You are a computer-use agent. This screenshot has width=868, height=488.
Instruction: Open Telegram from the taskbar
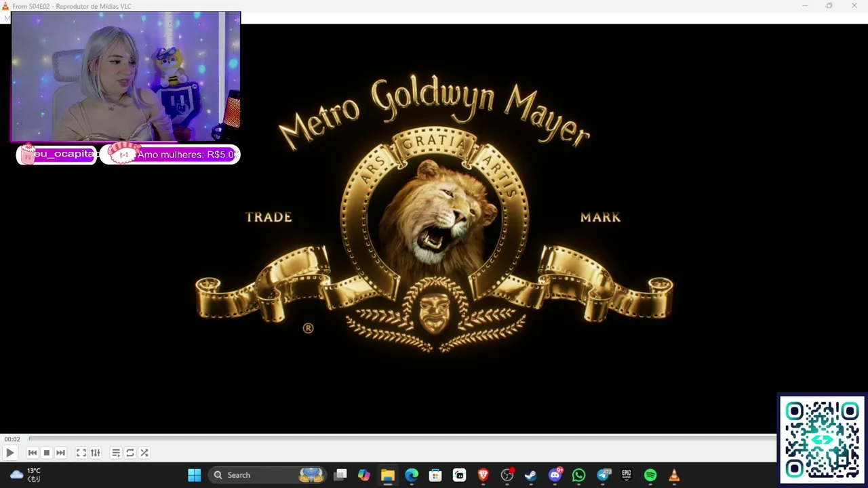603,475
